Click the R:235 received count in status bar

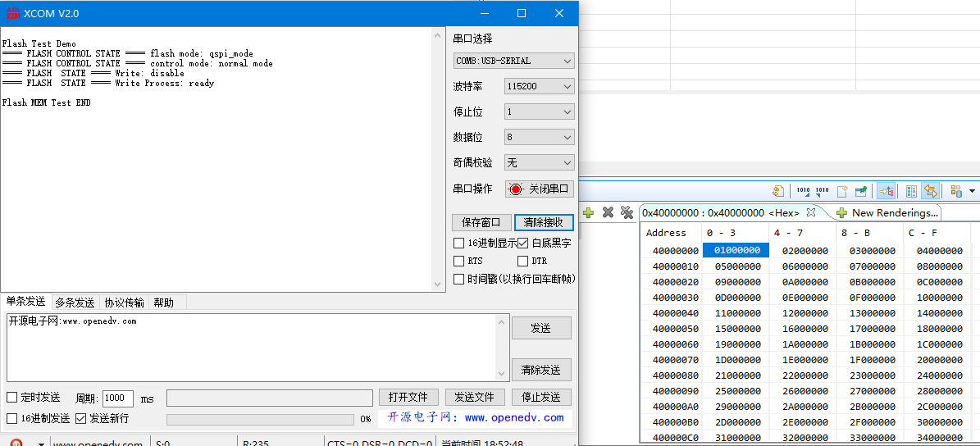[256, 444]
